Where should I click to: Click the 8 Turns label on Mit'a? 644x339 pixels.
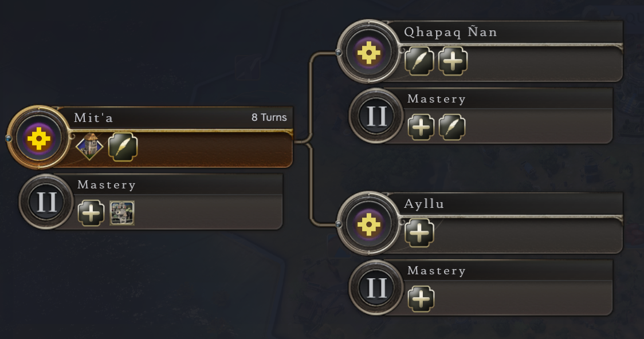[x=269, y=117]
